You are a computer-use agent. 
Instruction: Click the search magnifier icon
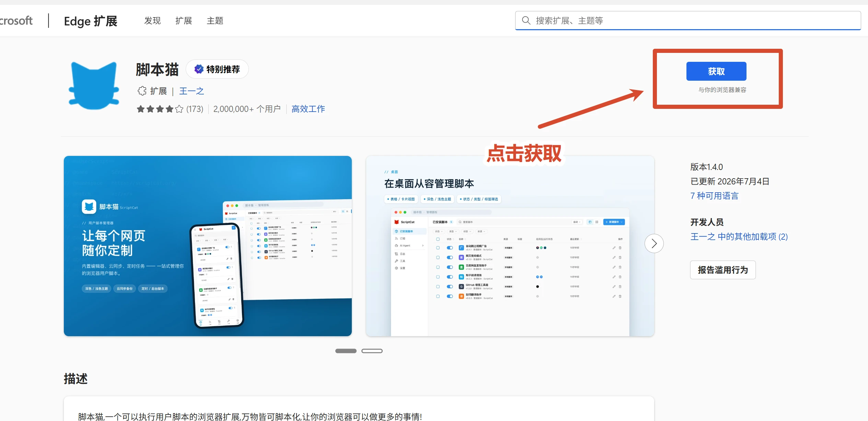(526, 21)
